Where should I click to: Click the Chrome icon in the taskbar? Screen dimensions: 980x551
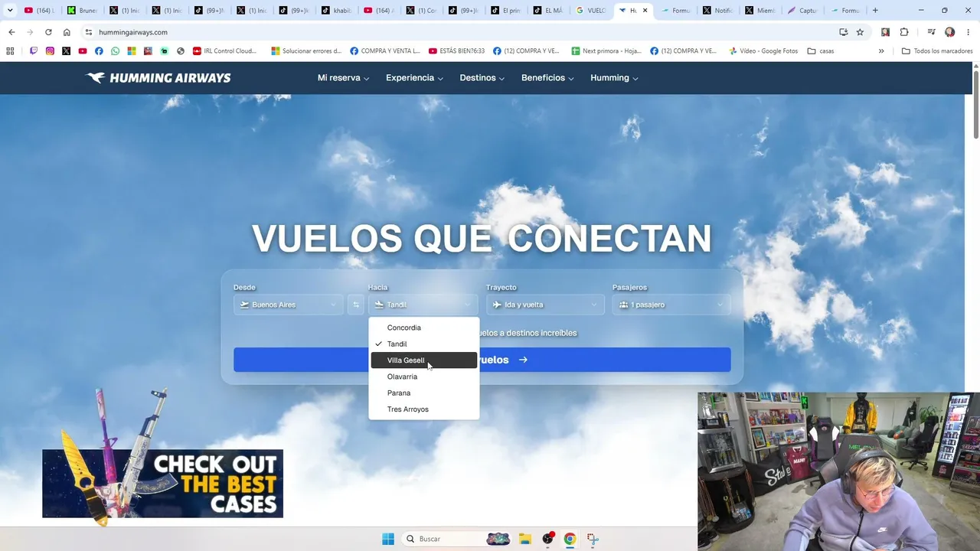tap(570, 539)
